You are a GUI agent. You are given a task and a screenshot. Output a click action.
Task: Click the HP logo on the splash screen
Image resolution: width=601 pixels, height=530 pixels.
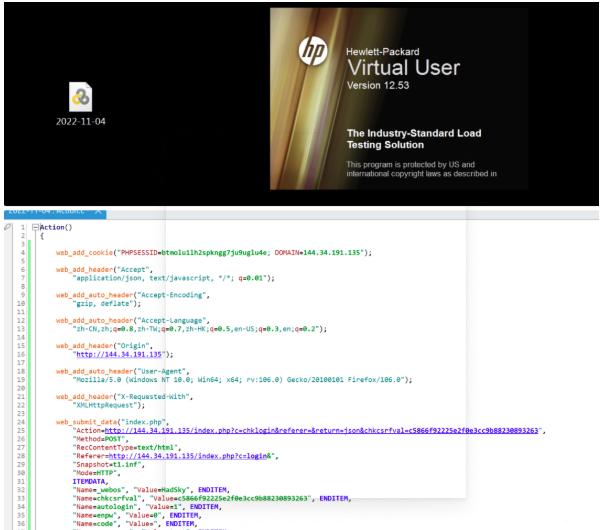(313, 51)
